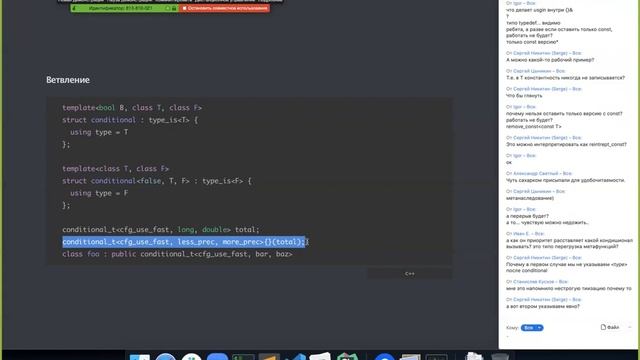Click code line 'template<class T, class F>'

(x=115, y=169)
